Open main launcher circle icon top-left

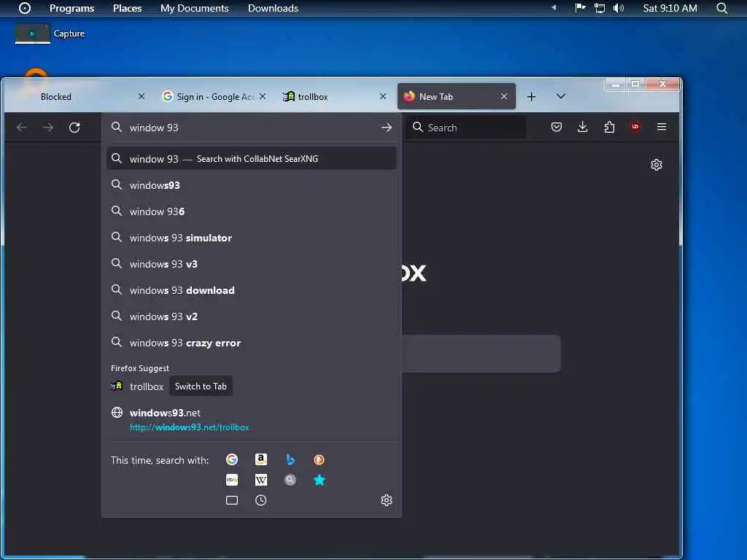tap(25, 8)
